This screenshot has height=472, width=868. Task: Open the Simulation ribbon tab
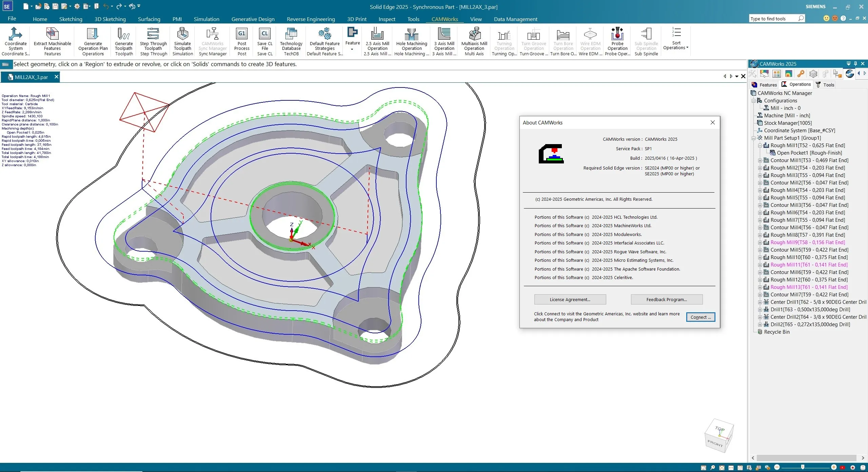point(206,19)
